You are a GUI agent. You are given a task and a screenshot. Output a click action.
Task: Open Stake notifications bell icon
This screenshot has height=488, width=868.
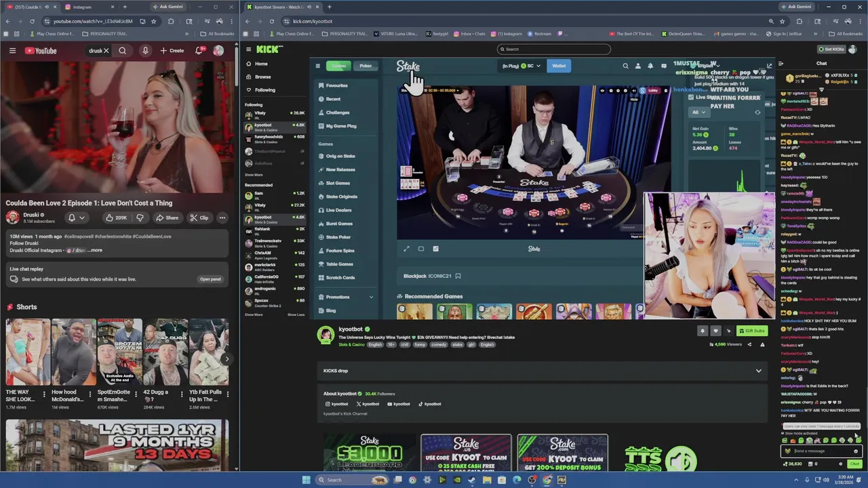tap(650, 66)
